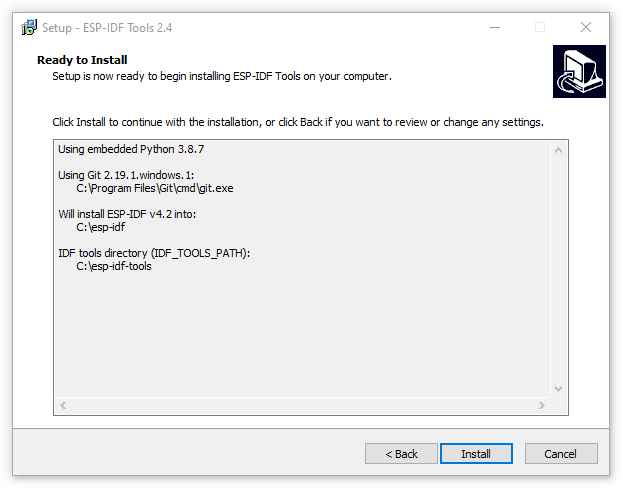Click the right arrow of horizontal scrollbar
624x490 pixels.
[542, 406]
